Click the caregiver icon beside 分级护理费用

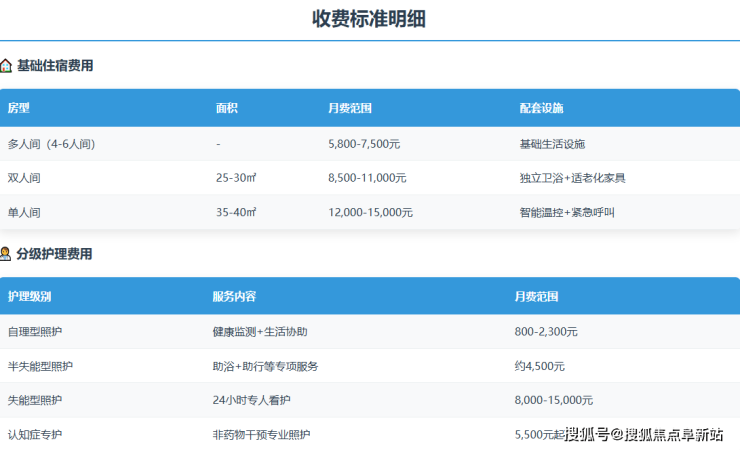[x=6, y=254]
